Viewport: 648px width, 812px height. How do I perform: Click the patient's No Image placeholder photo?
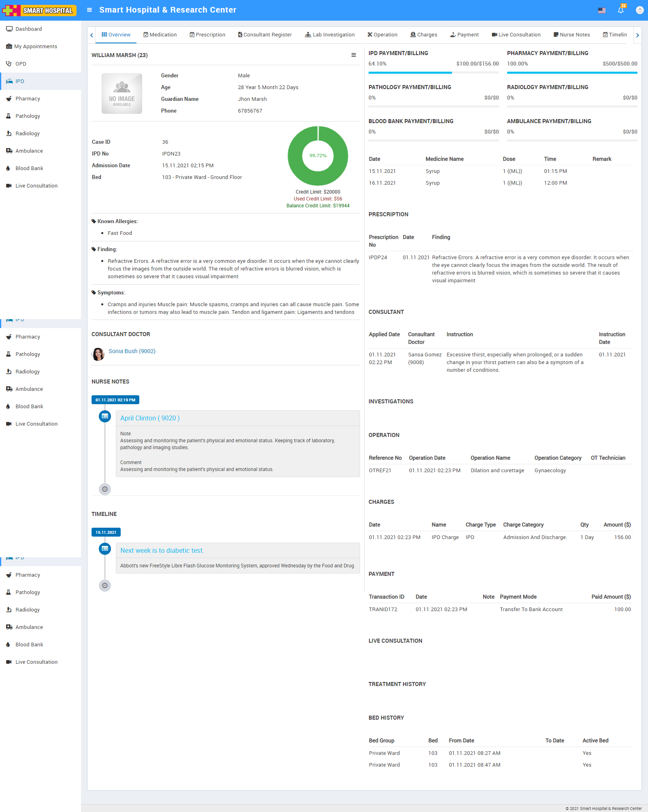(x=122, y=94)
